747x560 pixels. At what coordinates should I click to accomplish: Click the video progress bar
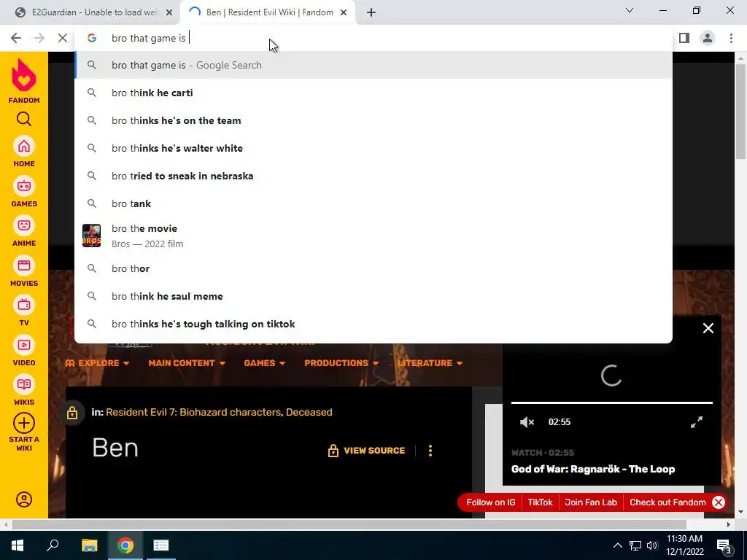[612, 402]
